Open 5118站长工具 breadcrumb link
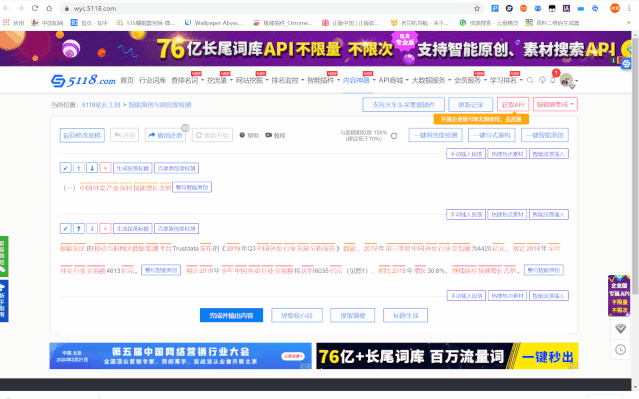The image size is (639, 399). (x=101, y=105)
